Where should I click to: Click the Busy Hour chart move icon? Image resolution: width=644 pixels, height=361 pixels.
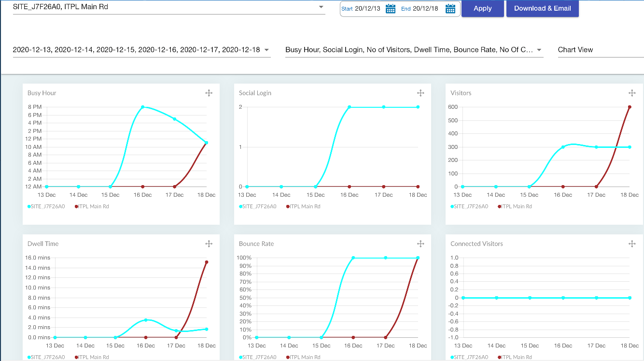click(209, 93)
